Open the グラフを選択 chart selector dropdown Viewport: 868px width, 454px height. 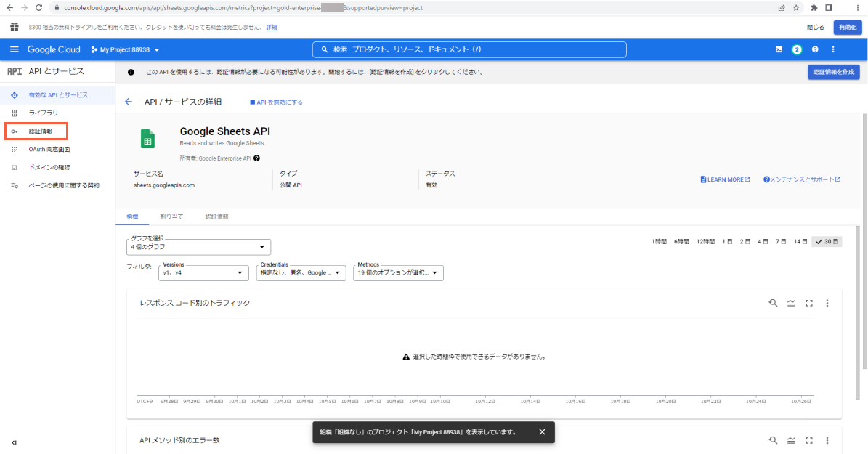[x=198, y=247]
